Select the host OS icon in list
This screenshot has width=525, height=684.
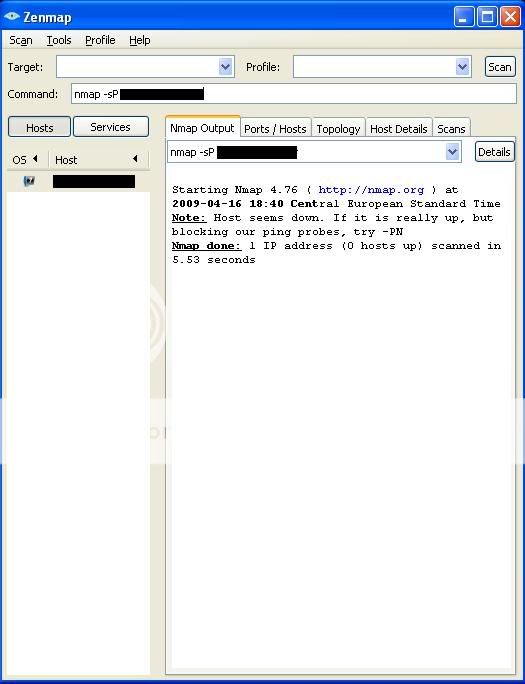click(29, 181)
